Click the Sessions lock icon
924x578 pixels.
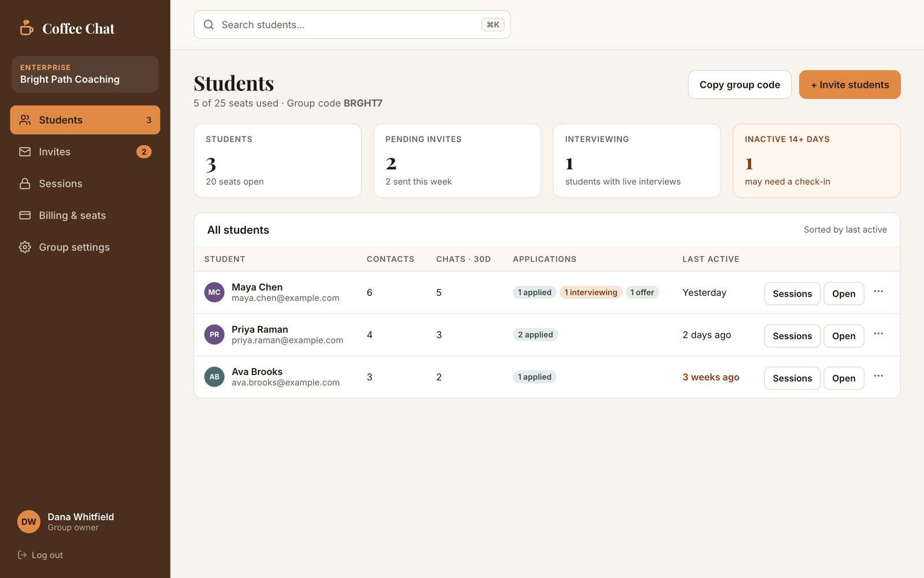click(25, 183)
